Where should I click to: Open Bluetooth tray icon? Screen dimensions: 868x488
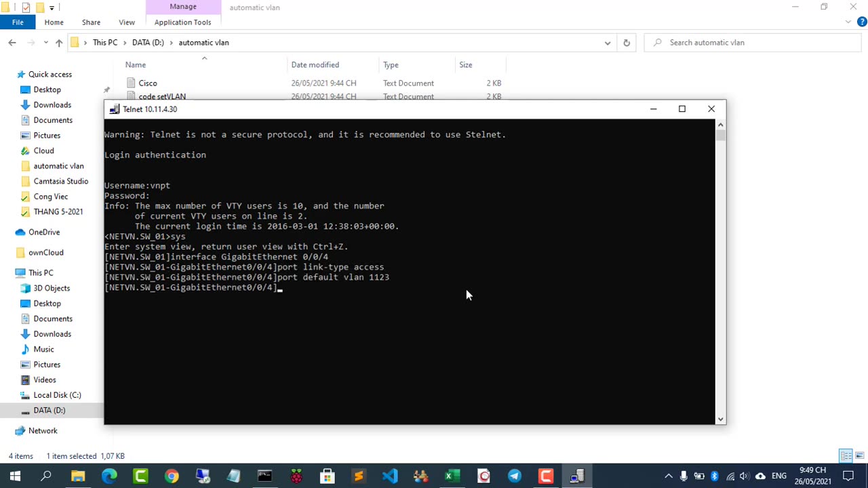[714, 476]
